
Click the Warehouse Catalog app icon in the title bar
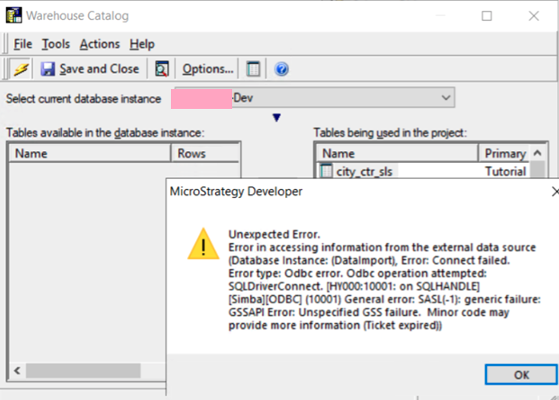tap(14, 15)
